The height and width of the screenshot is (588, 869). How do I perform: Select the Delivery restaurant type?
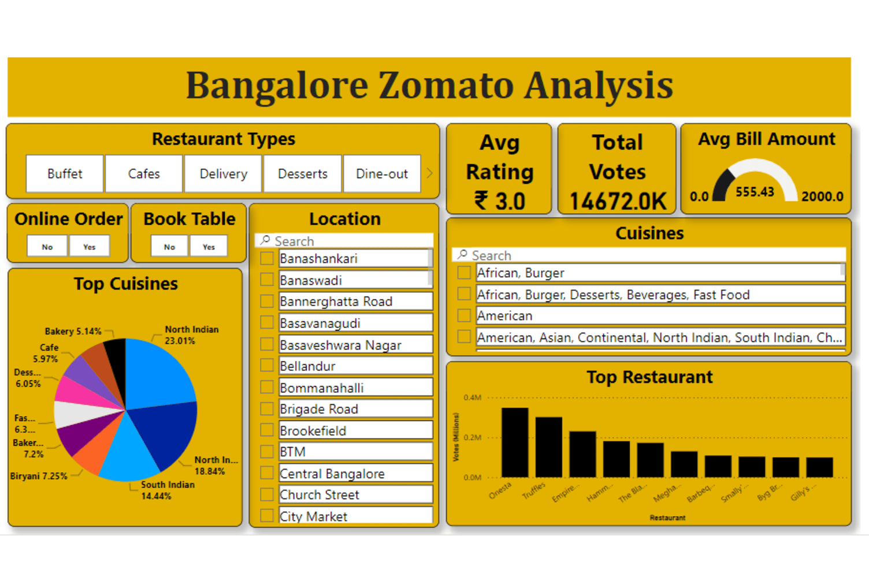[223, 173]
